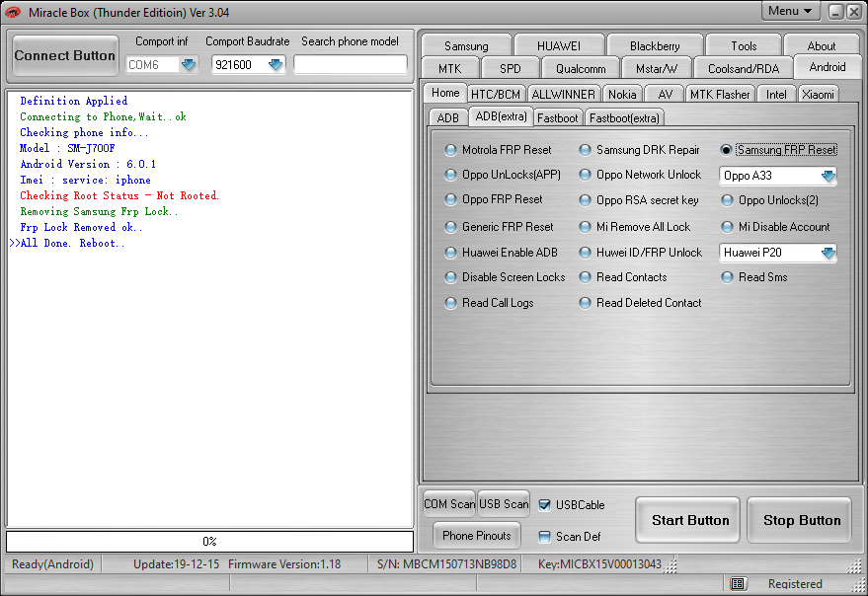This screenshot has width=868, height=596.
Task: Select Read Contacts option
Action: [585, 277]
